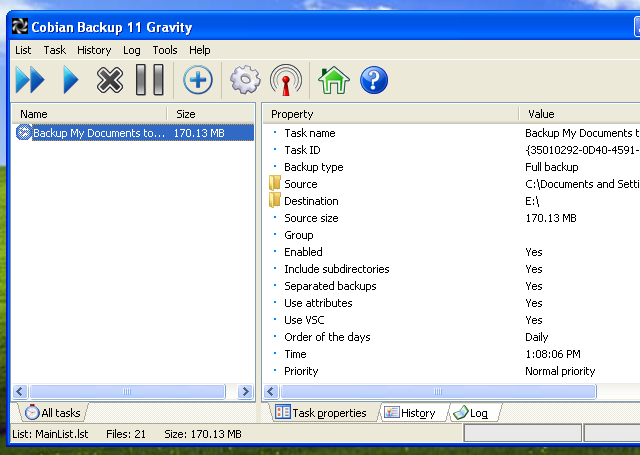Run selected task with single play arrow
The width and height of the screenshot is (640, 455).
tap(70, 80)
